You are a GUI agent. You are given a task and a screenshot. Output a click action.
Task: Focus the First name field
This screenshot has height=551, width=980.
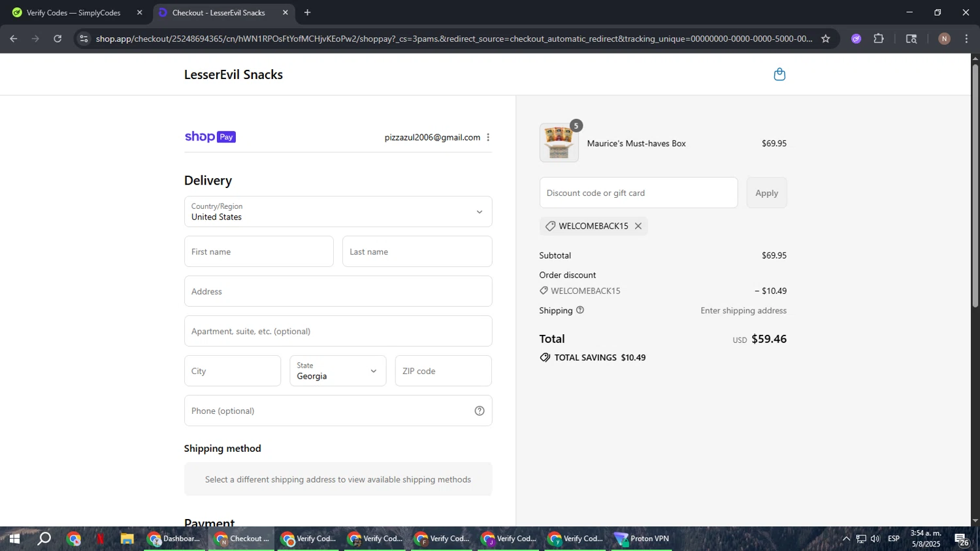259,251
